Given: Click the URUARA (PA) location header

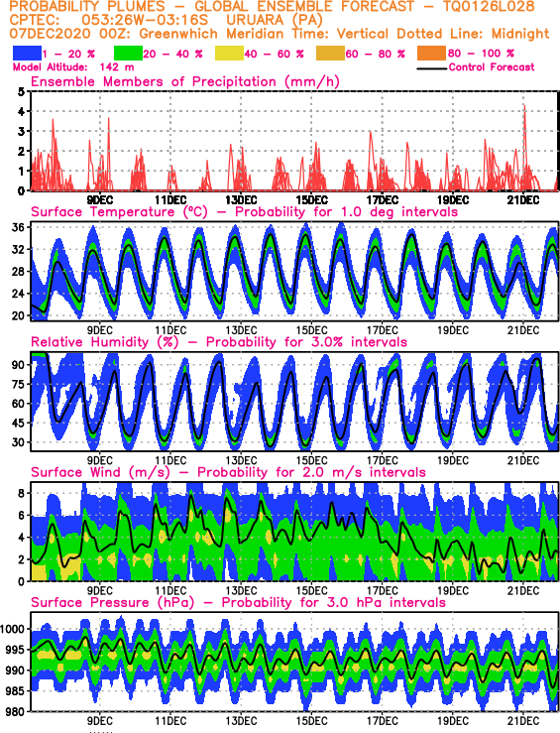Looking at the screenshot, I should [275, 21].
